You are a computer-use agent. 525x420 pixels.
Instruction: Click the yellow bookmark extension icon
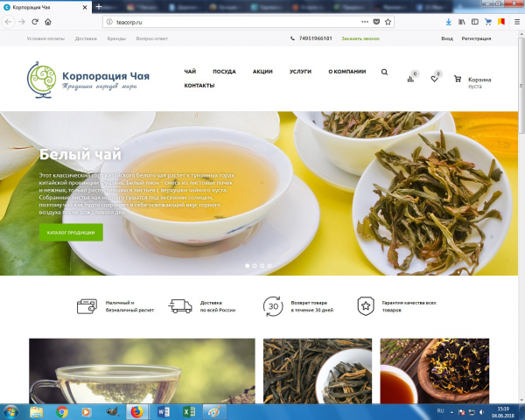(x=501, y=22)
